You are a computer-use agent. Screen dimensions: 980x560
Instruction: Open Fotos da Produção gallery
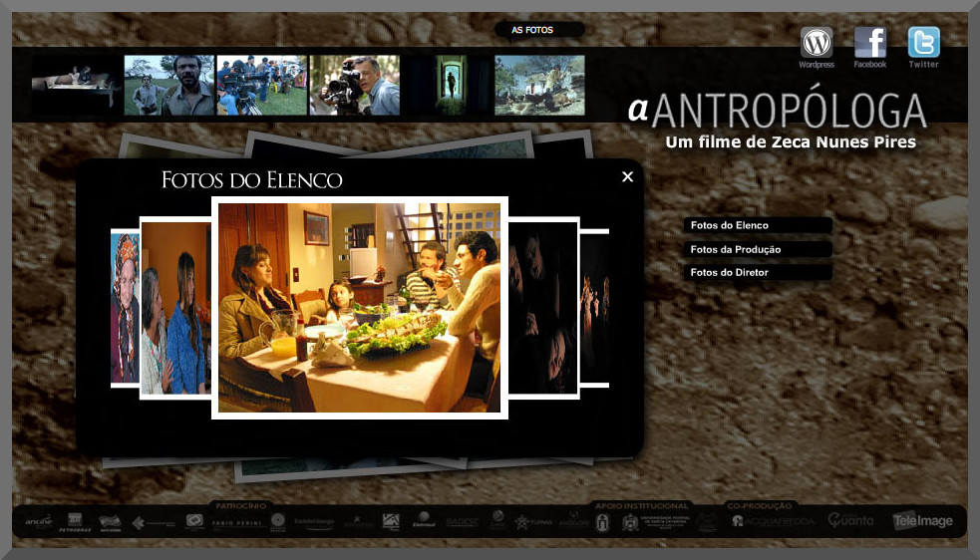758,249
